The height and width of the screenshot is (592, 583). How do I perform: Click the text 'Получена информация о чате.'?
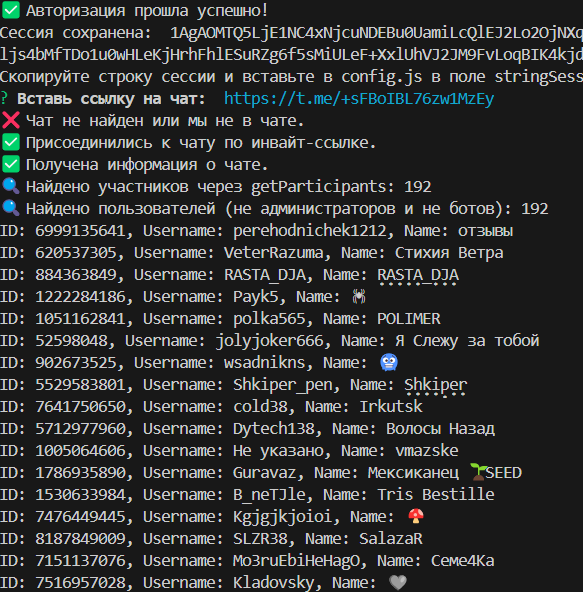pyautogui.click(x=147, y=165)
